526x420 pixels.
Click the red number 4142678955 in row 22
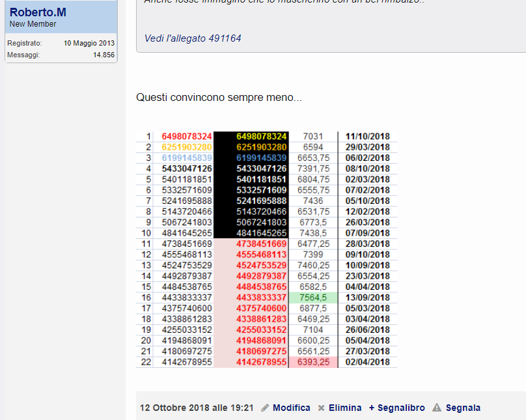pyautogui.click(x=262, y=362)
